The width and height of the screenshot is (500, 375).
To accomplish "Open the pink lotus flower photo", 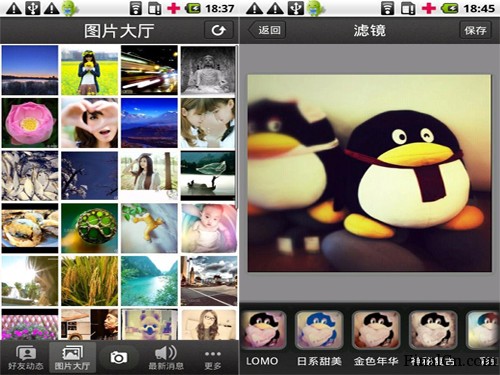I will 30,123.
